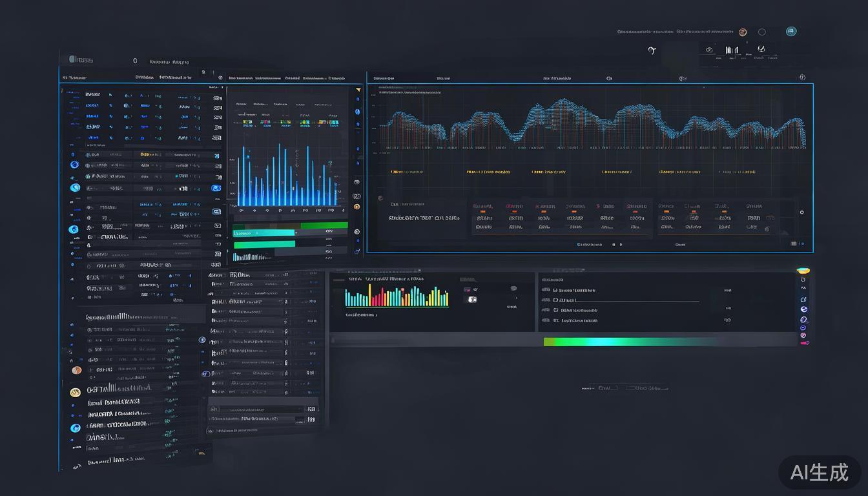Select the bar chart icon in top-right toolbar
This screenshot has height=496, width=868.
point(731,50)
